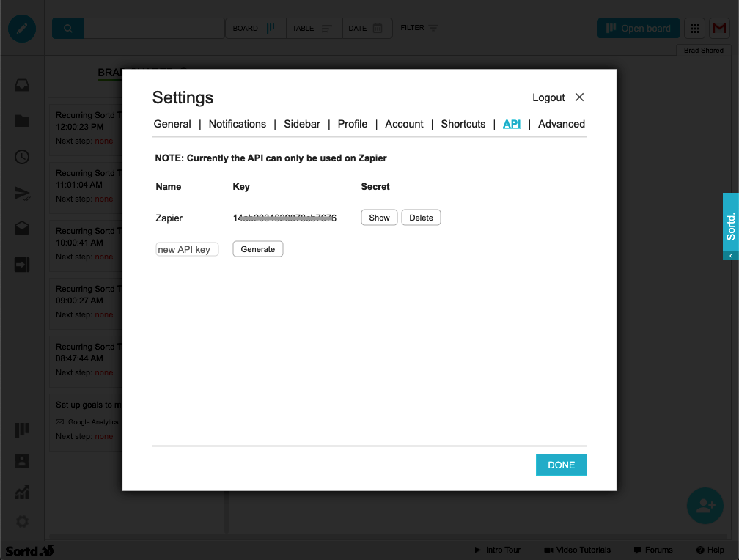
Task: Open the 12:00:23 PM recurring task card
Action: pyautogui.click(x=86, y=130)
